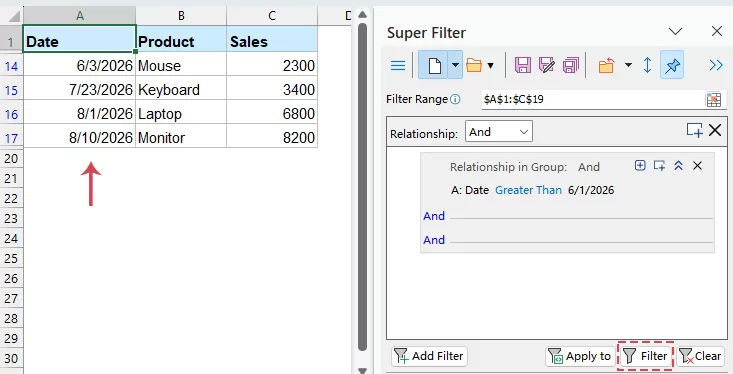The image size is (733, 374).
Task: Click the vertical double-arrow icon
Action: (647, 65)
